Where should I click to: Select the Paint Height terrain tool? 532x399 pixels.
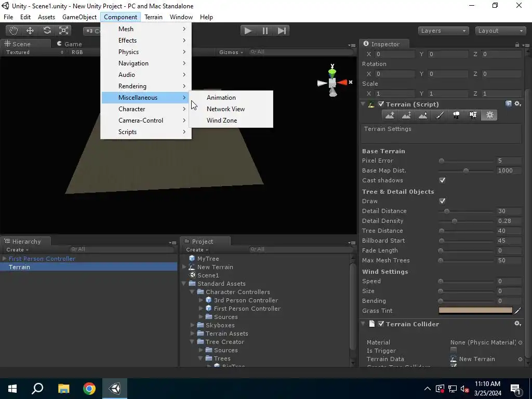[406, 115]
